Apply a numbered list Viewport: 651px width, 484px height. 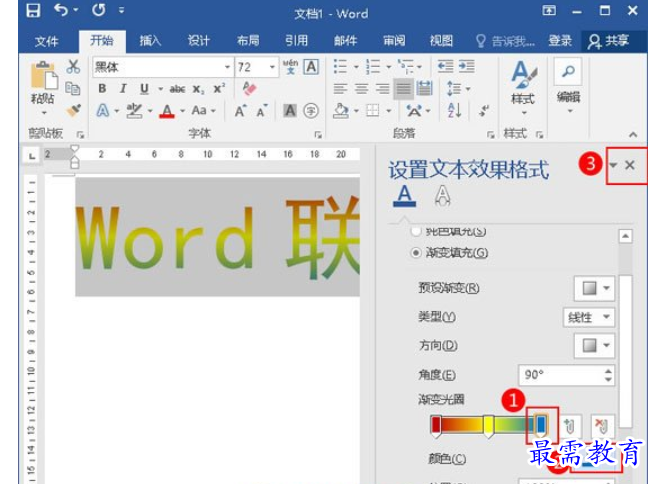(x=373, y=66)
